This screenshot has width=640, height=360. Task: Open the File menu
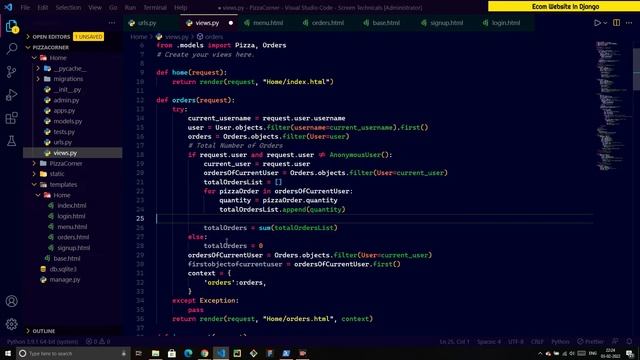coord(25,7)
